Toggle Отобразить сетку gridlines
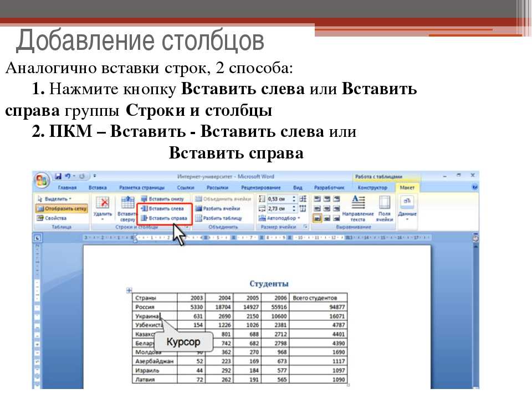 (x=62, y=208)
